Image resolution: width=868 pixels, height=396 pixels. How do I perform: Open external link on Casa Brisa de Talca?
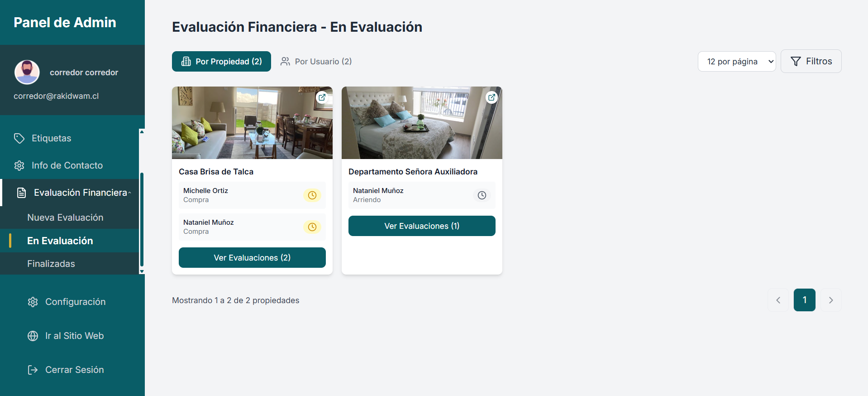click(322, 97)
